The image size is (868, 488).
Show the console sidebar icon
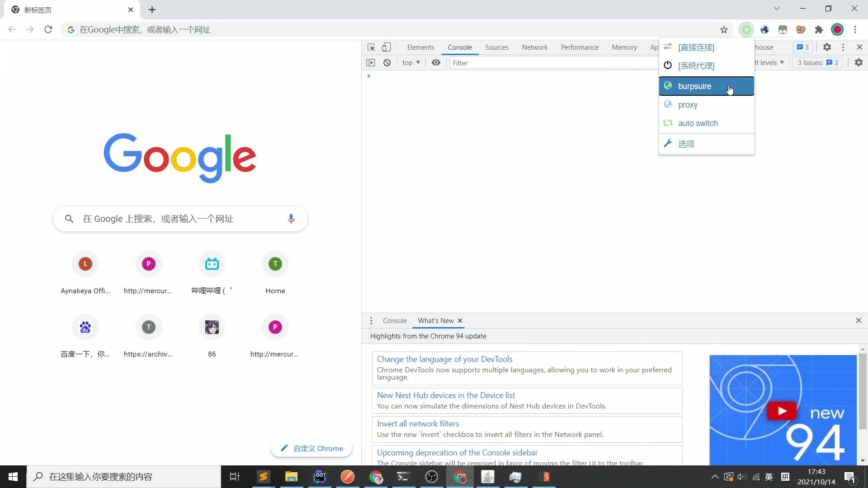371,63
